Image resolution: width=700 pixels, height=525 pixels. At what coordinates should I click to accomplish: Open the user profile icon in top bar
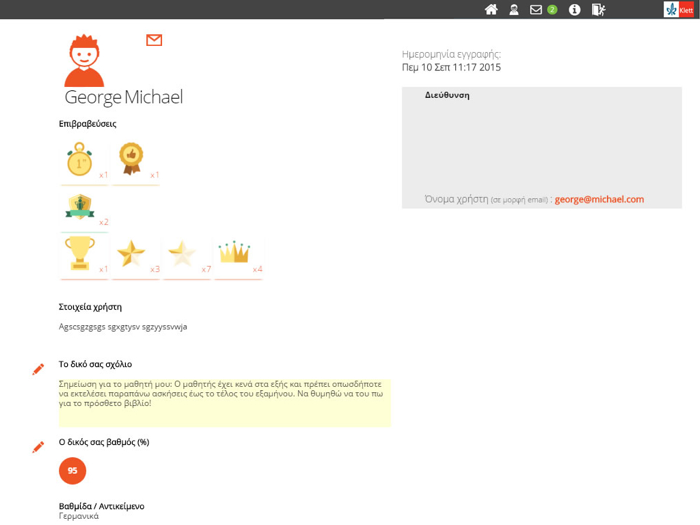tap(514, 9)
